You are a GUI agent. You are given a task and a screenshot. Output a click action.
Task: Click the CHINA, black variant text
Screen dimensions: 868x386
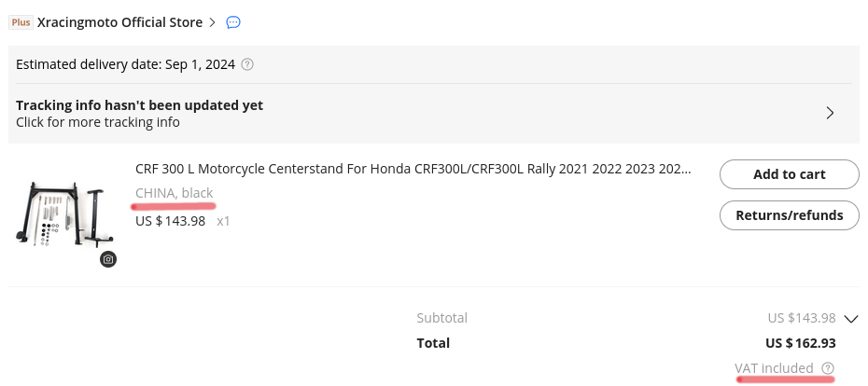(x=174, y=193)
